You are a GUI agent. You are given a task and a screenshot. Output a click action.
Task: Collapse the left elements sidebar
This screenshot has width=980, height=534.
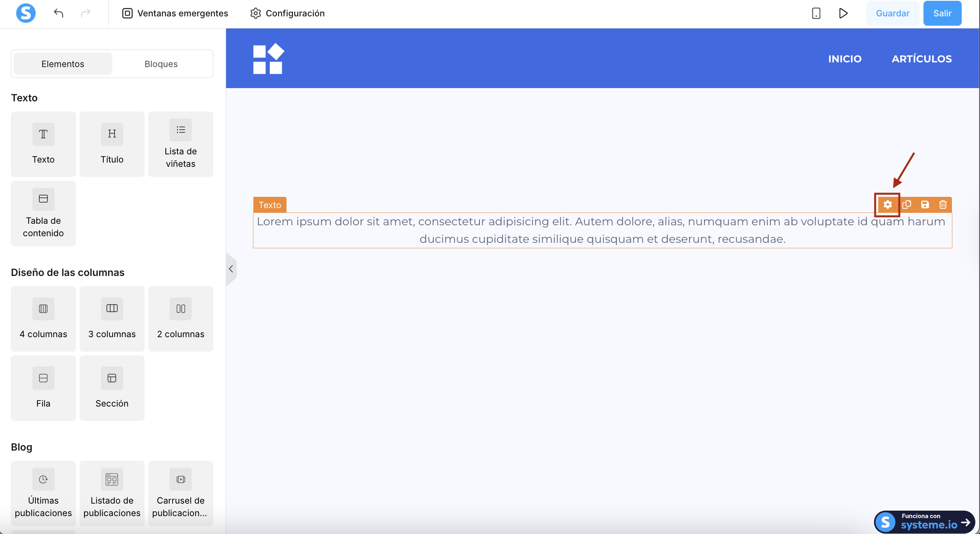[x=231, y=269]
